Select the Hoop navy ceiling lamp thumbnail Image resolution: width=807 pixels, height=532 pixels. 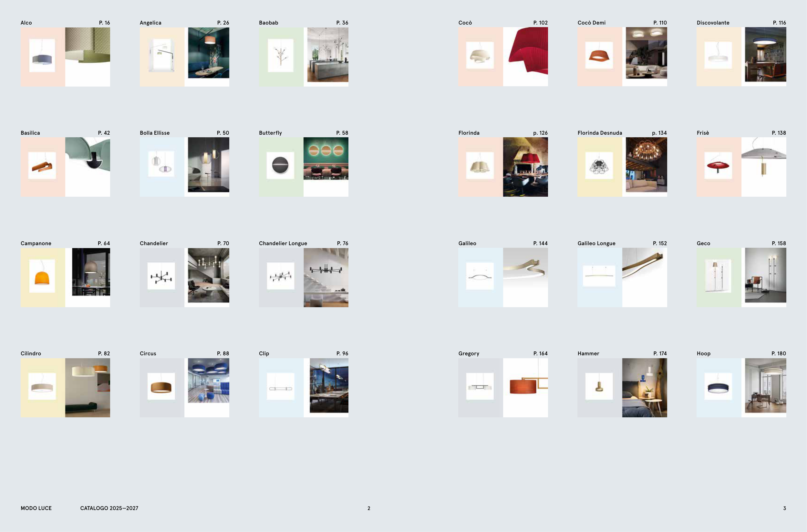point(718,386)
